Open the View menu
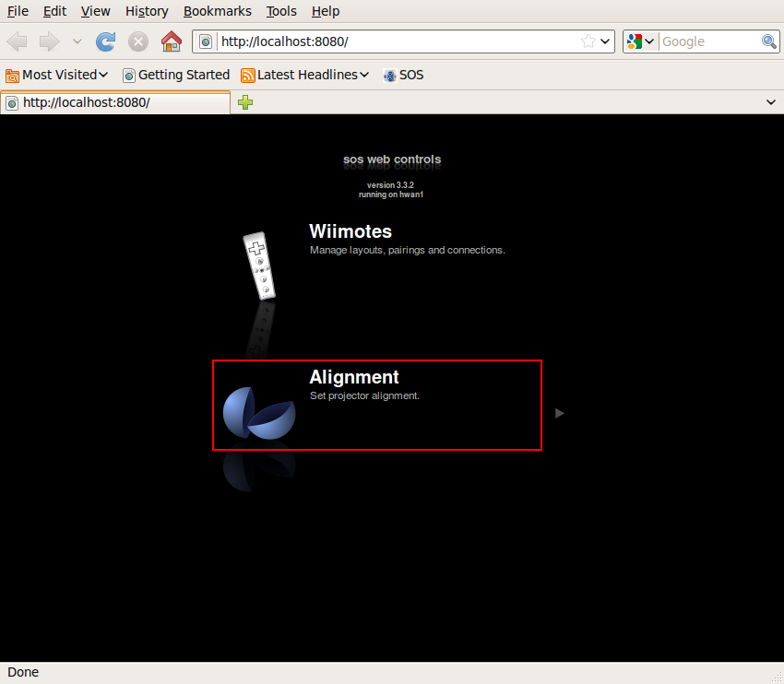The width and height of the screenshot is (784, 684). coord(96,11)
